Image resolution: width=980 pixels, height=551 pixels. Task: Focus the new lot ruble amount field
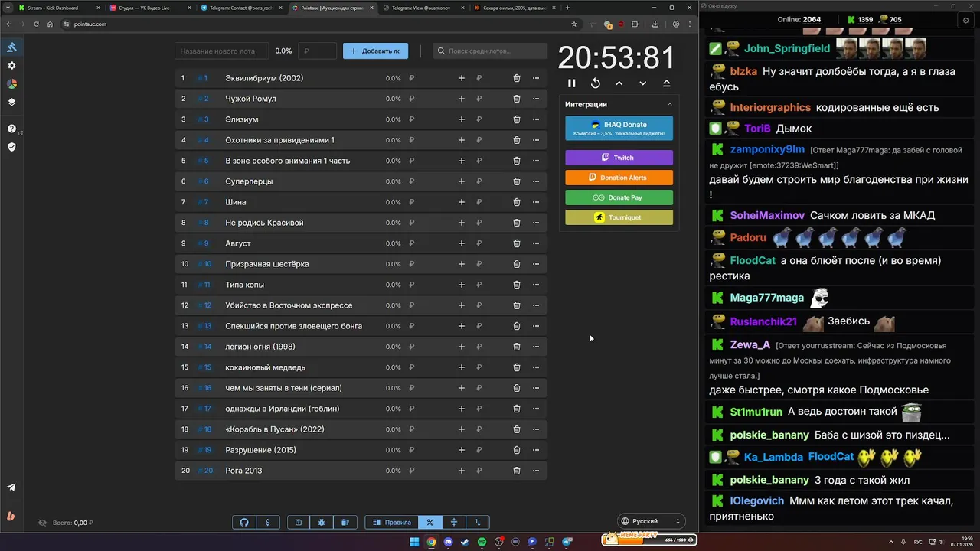(x=317, y=51)
